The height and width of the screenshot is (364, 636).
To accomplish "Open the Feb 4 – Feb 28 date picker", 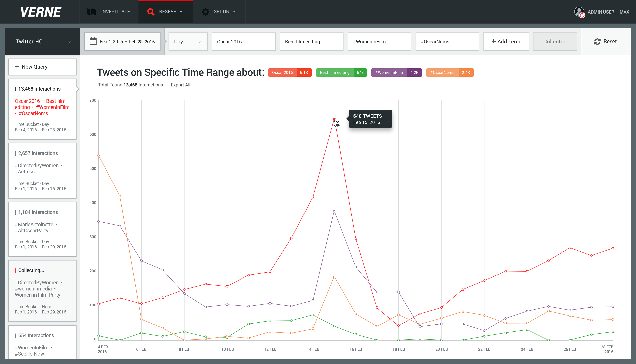I will 127,42.
